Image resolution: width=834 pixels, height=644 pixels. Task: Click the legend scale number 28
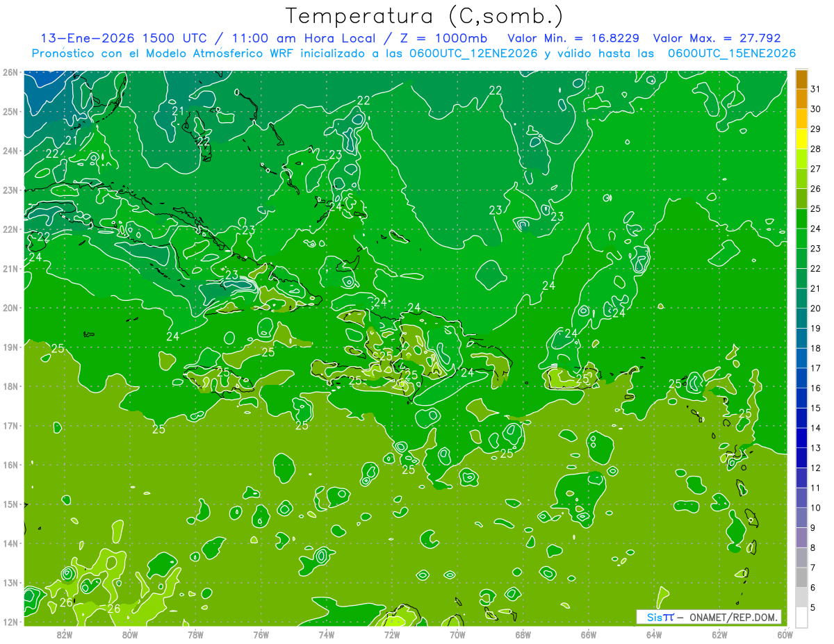click(816, 149)
